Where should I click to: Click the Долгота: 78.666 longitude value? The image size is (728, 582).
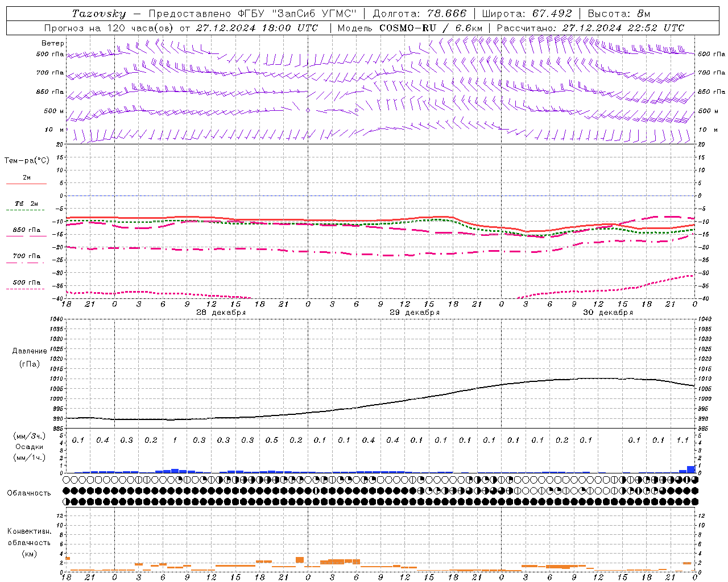pos(419,14)
